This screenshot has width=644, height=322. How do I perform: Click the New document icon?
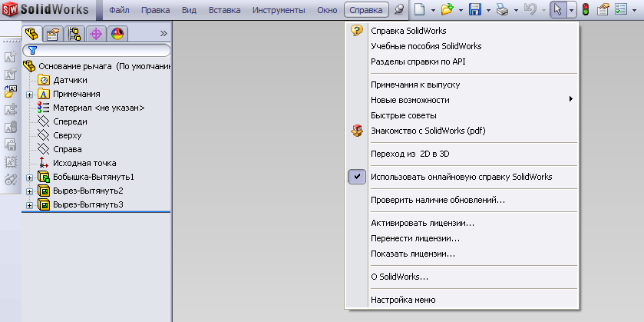(x=419, y=10)
